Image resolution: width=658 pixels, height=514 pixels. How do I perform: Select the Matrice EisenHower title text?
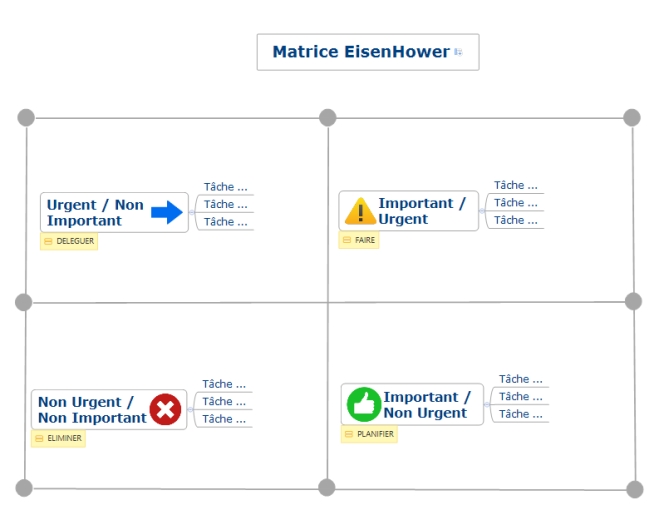pos(360,52)
